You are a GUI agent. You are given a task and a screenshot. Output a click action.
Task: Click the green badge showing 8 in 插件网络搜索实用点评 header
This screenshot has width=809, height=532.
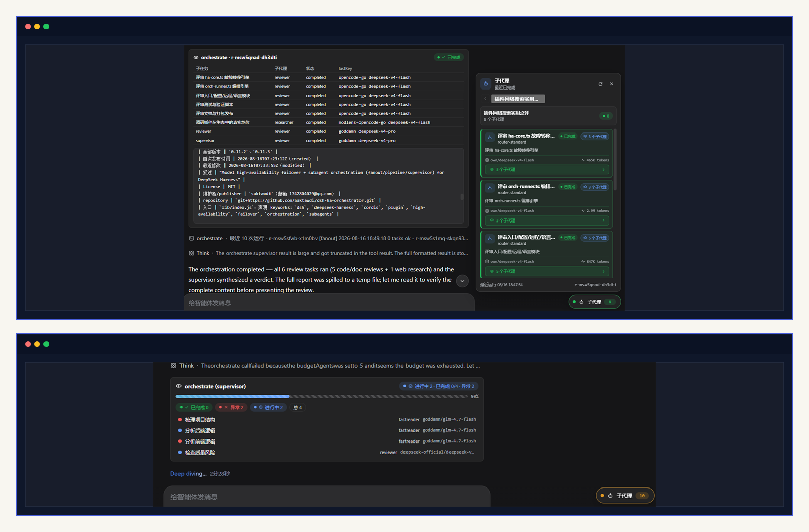point(606,116)
